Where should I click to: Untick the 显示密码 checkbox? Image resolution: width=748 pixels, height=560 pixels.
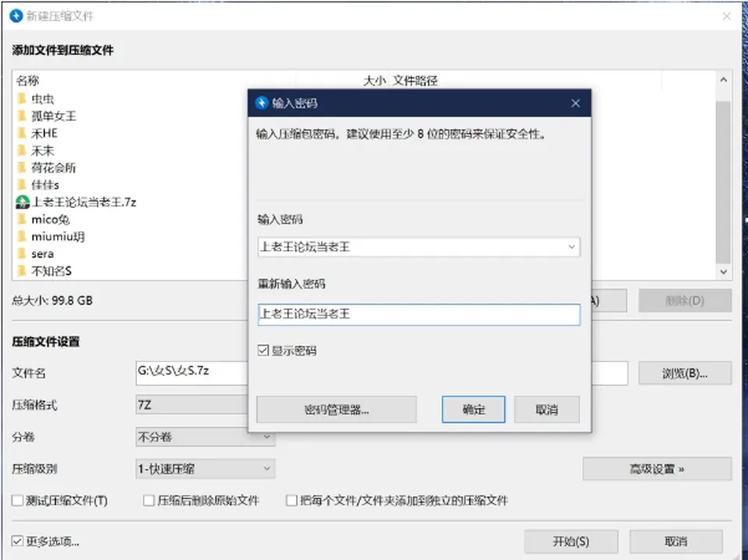pos(263,350)
